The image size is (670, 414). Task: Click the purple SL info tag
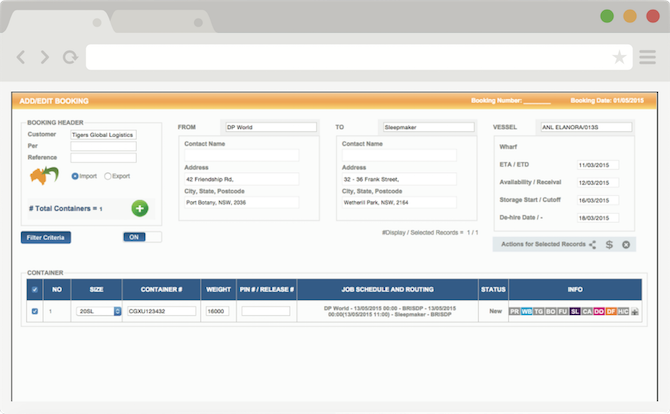click(x=575, y=311)
